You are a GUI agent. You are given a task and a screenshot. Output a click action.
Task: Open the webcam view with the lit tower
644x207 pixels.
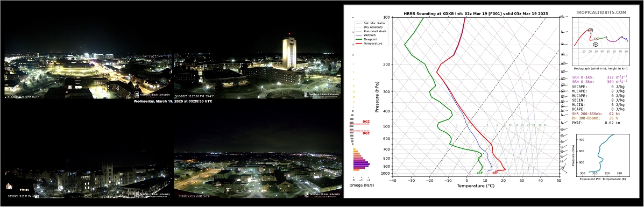click(258, 76)
